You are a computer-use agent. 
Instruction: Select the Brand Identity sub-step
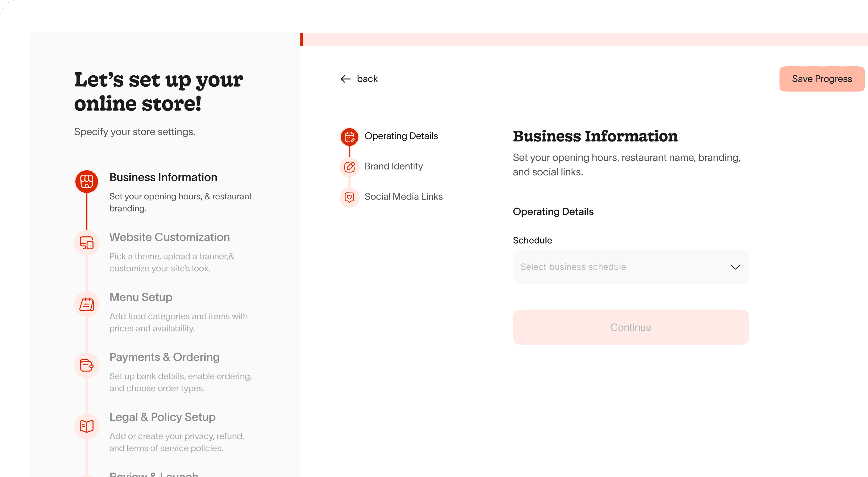[393, 166]
